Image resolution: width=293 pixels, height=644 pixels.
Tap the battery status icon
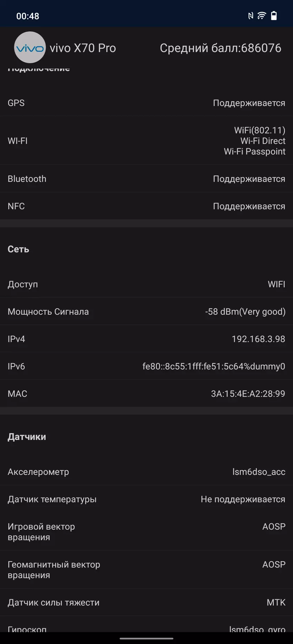pyautogui.click(x=274, y=15)
